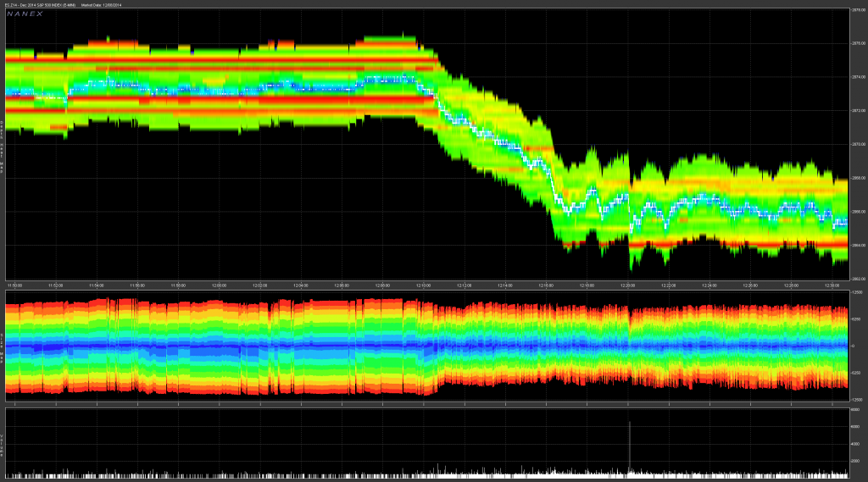Select the 12:10:00 time axis label
This screenshot has width=868, height=482.
point(424,285)
